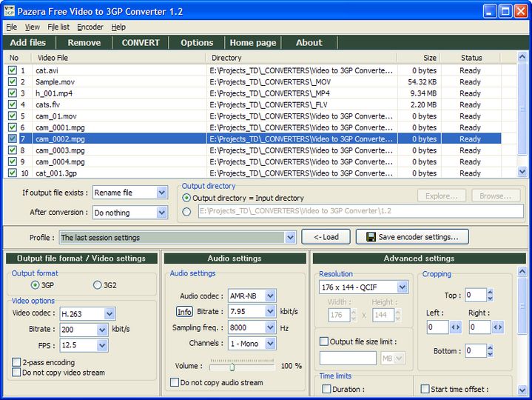Click the Left cropping input field
Image resolution: width=532 pixels, height=400 pixels.
click(438, 327)
